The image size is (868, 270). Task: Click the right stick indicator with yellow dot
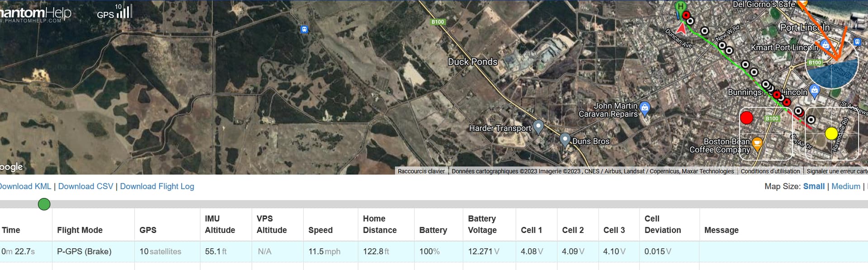832,133
